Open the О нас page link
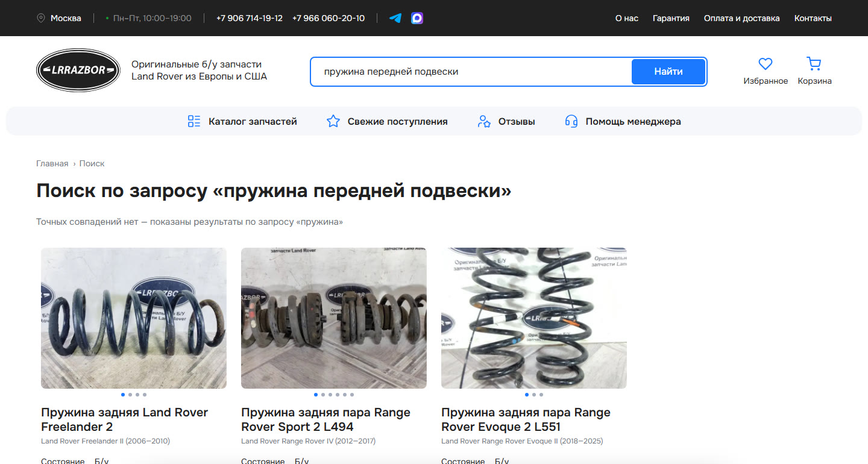The image size is (868, 464). click(627, 18)
